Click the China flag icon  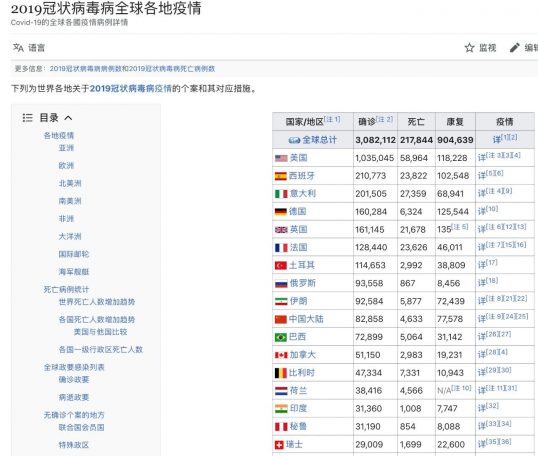(x=281, y=319)
